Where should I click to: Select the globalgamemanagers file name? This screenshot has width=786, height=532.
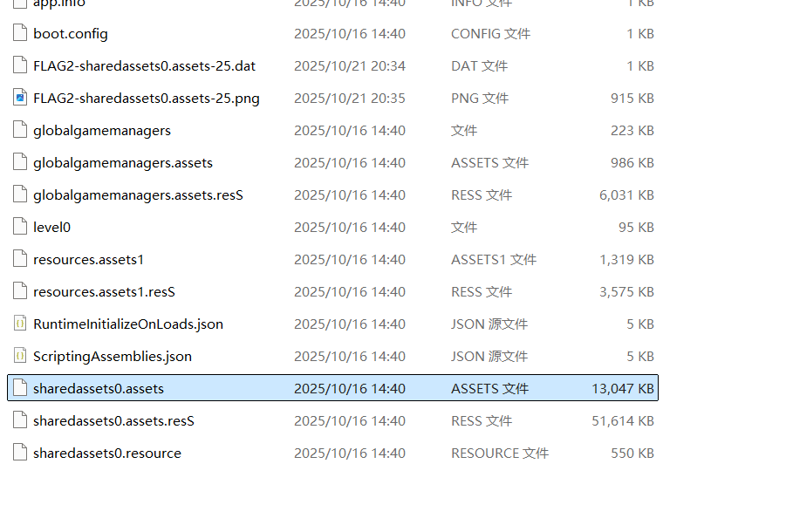102,131
